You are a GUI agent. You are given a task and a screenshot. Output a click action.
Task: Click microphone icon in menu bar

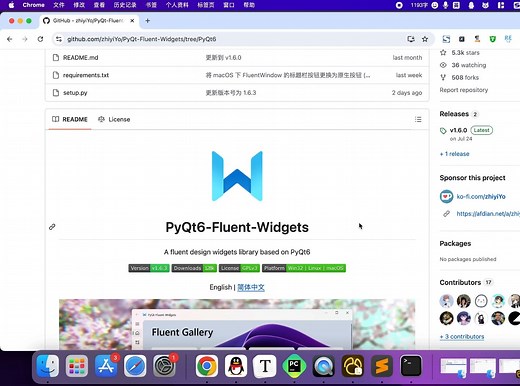445,5
